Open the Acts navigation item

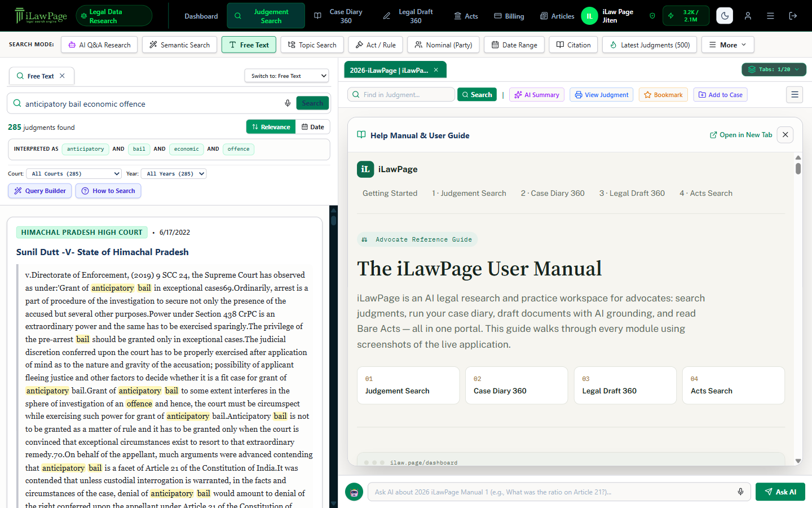pyautogui.click(x=466, y=16)
